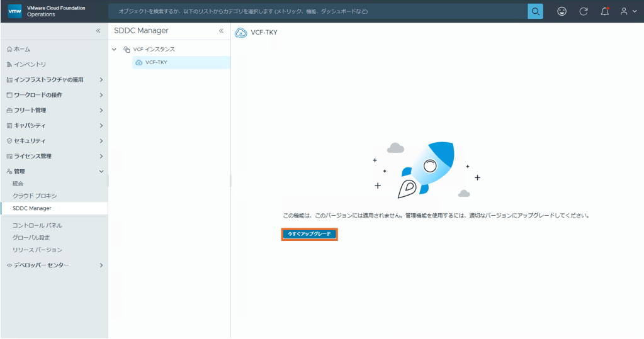Click the セキュリティ shield icon
Image resolution: width=644 pixels, height=339 pixels.
(x=9, y=141)
